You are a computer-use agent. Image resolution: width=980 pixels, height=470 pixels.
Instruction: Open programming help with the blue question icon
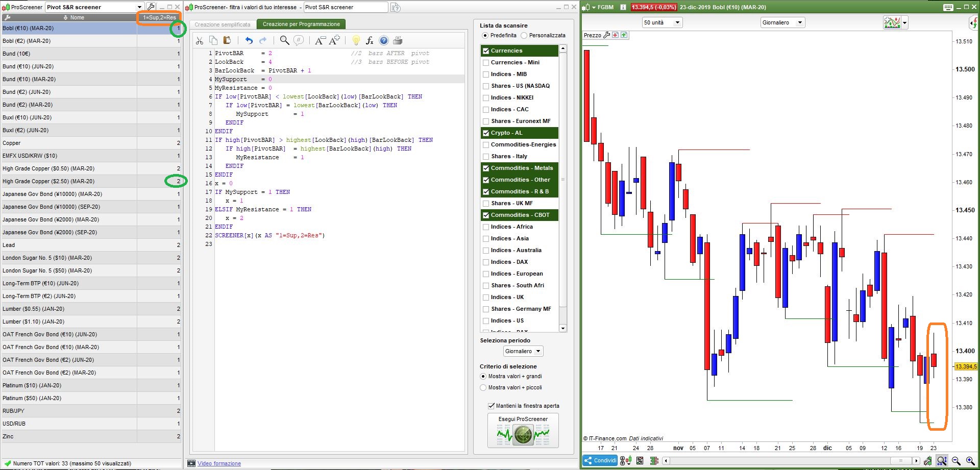(384, 40)
